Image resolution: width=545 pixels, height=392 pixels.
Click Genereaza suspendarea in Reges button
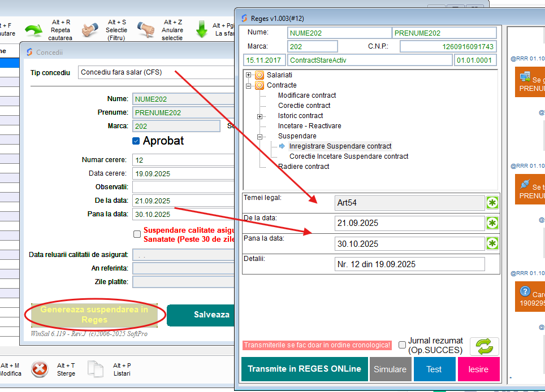[x=94, y=315]
